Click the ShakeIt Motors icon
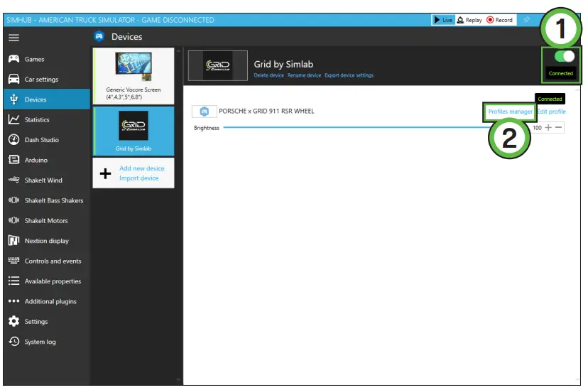 coord(14,220)
